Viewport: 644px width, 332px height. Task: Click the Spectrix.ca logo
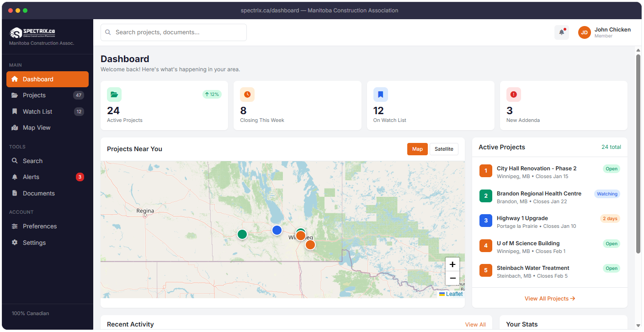click(x=32, y=32)
